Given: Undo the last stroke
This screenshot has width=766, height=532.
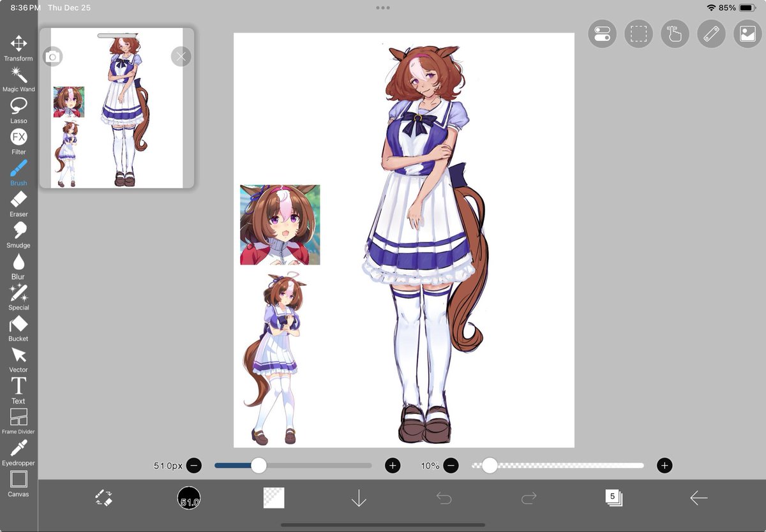Looking at the screenshot, I should [444, 498].
